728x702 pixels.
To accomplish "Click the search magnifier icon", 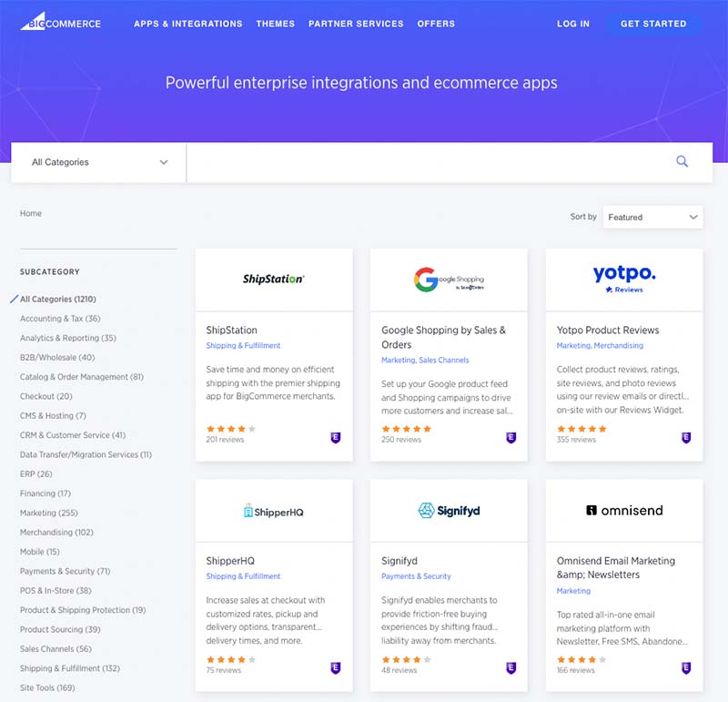I will 682,162.
